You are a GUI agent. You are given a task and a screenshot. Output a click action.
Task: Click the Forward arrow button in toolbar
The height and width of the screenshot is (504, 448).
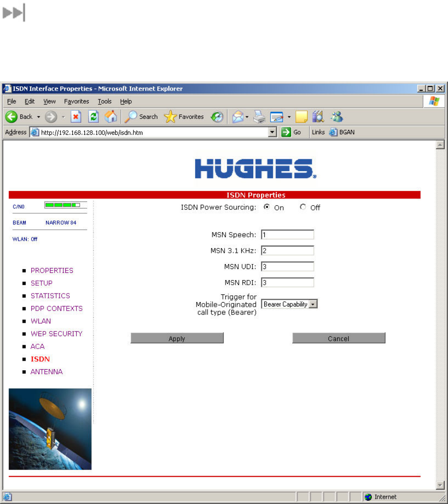(x=51, y=117)
